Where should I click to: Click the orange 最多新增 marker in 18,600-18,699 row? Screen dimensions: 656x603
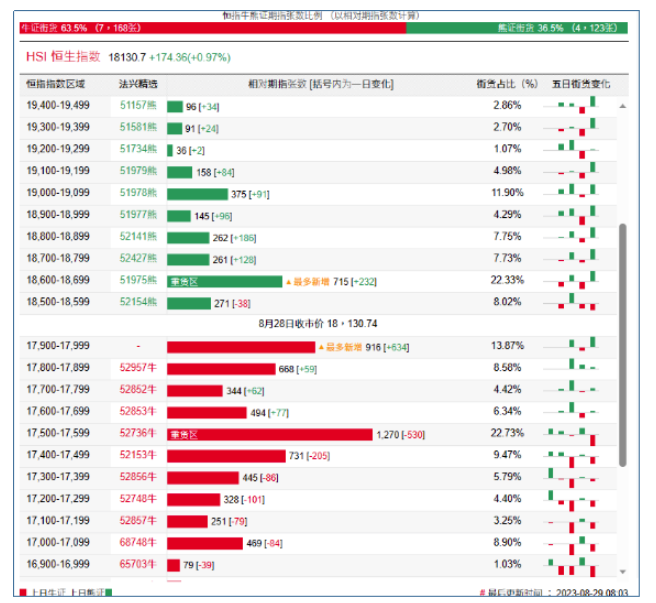pos(312,281)
